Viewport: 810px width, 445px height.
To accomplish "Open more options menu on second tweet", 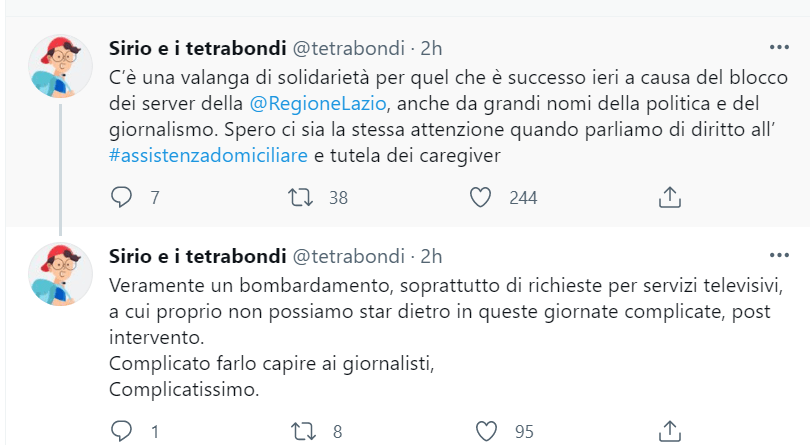I will pos(778,256).
